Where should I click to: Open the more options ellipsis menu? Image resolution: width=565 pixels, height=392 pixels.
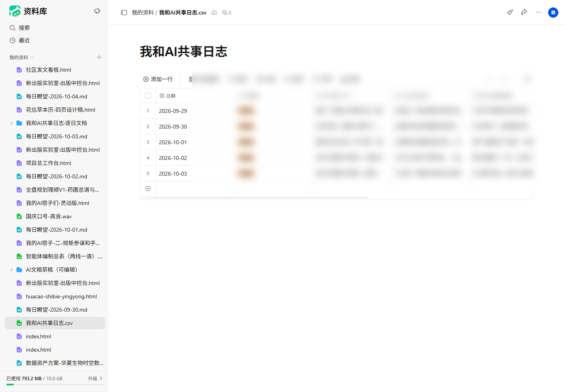point(538,12)
